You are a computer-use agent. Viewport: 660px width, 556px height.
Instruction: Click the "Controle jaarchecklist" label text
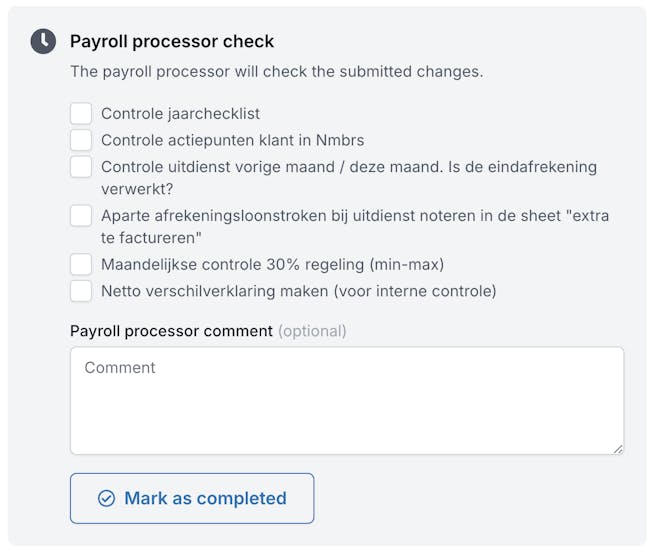click(x=180, y=114)
